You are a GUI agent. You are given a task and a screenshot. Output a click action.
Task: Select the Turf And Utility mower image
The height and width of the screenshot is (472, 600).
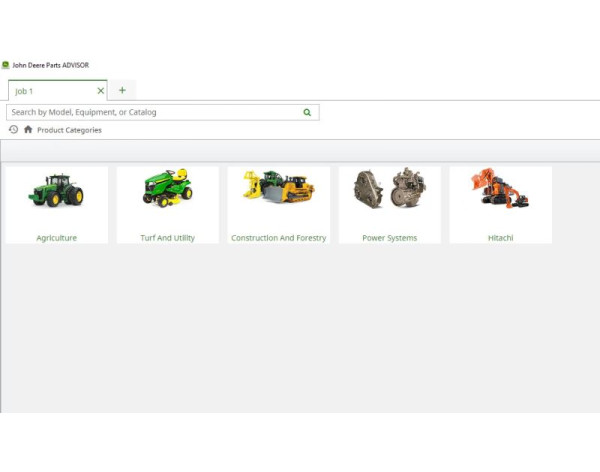[167, 189]
